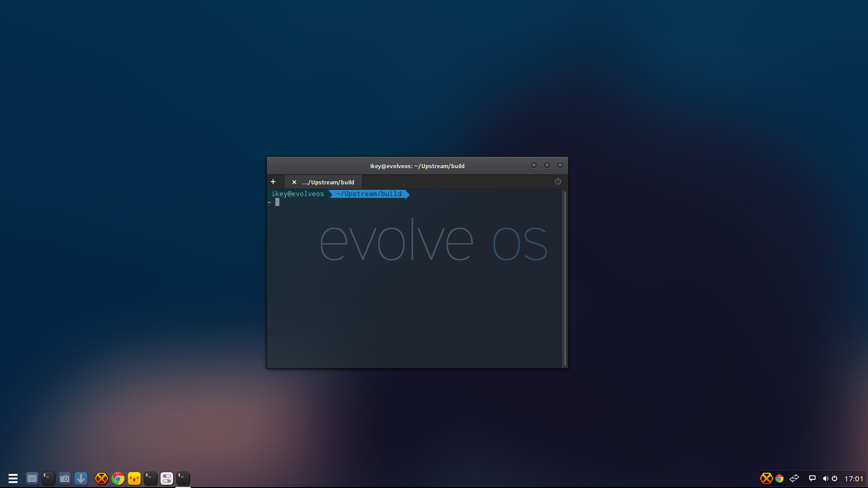Open the power button tray icon
This screenshot has height=488, width=868.
coord(835,479)
